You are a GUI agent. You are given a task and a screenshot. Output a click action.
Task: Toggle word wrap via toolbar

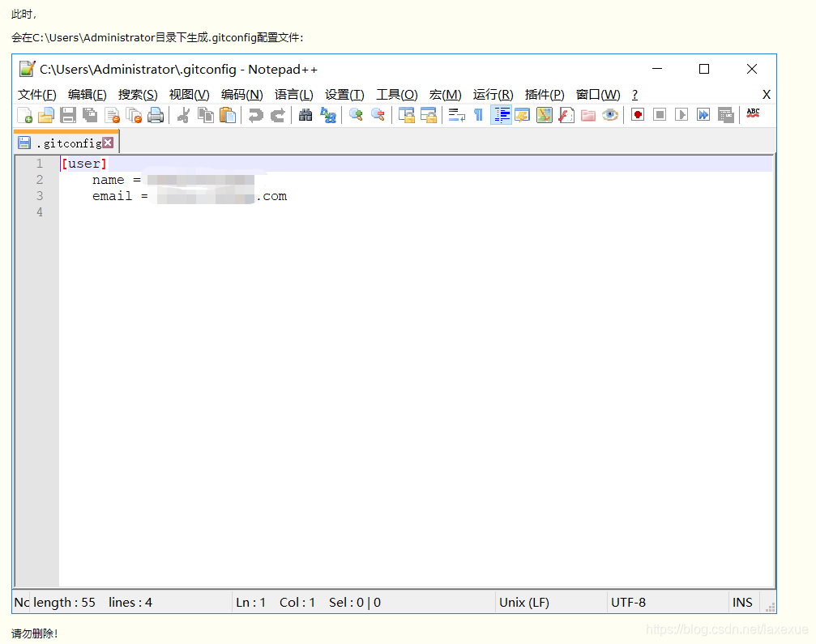tap(455, 115)
